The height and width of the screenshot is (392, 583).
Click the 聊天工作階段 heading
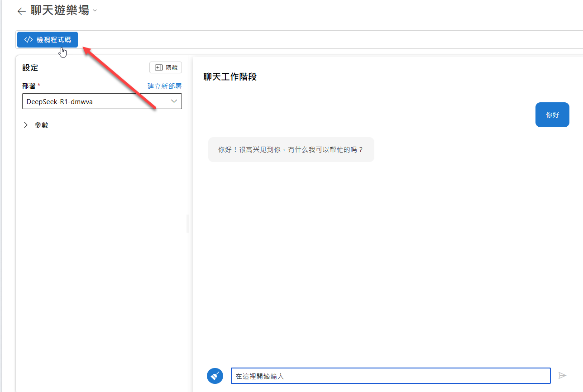pyautogui.click(x=230, y=77)
